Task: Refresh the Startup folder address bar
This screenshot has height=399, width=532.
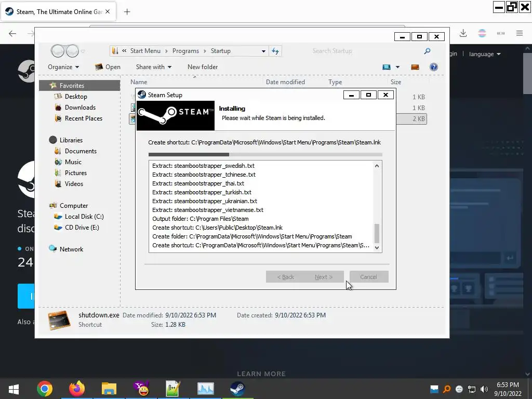Action: coord(275,51)
